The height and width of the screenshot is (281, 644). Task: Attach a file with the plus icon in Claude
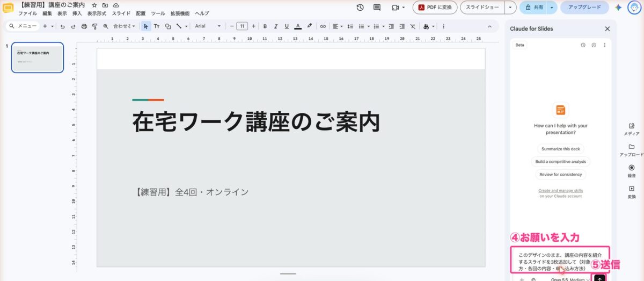(522, 279)
